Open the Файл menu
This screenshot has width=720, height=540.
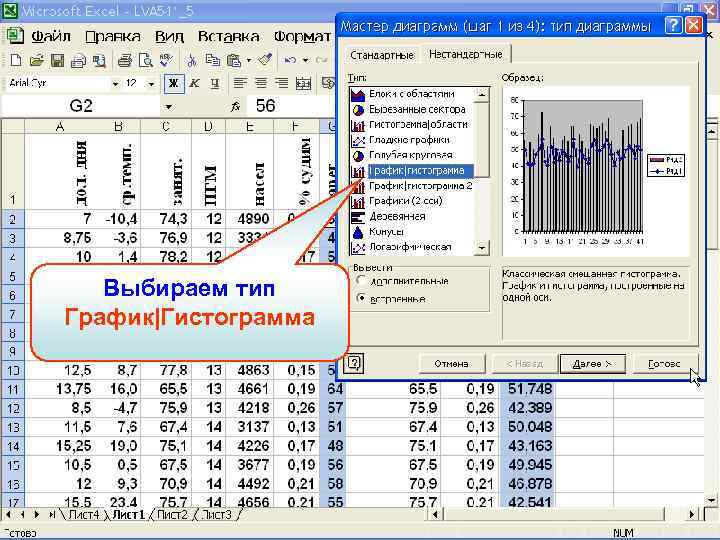tap(51, 37)
